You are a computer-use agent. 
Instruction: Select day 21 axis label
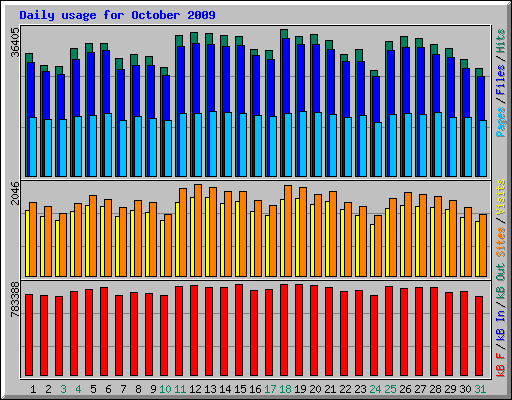pyautogui.click(x=330, y=389)
